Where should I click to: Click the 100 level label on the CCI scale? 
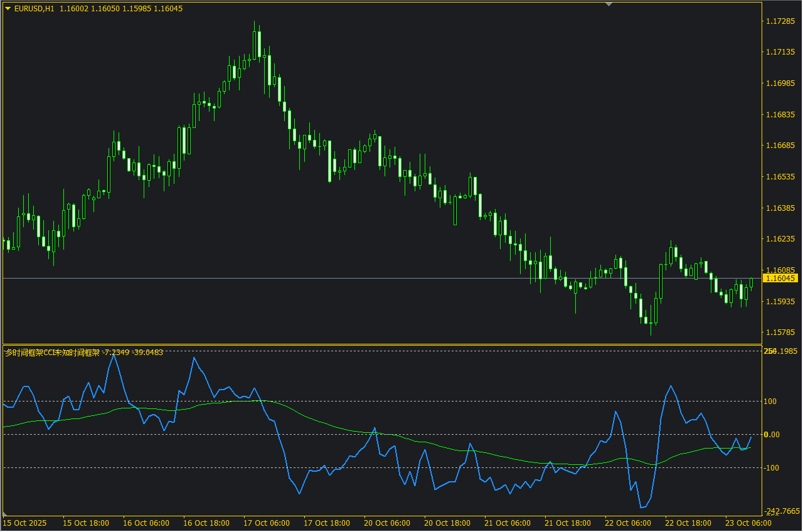(771, 402)
